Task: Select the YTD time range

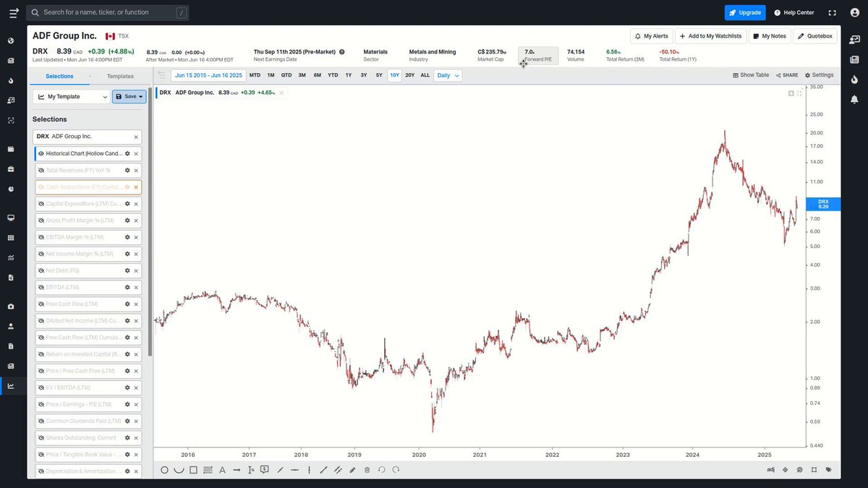Action: [x=333, y=75]
